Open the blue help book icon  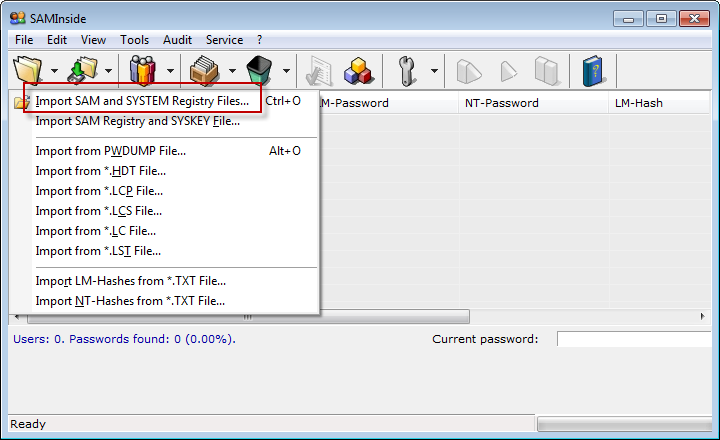tap(593, 71)
